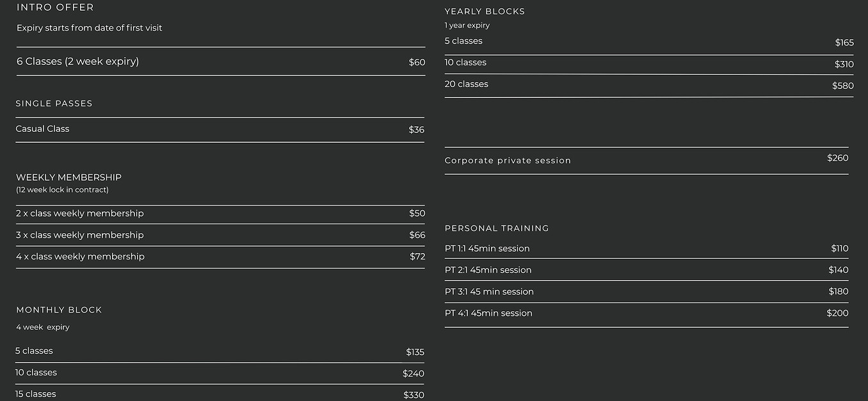Select the 6 Classes intro offer row

pos(221,61)
